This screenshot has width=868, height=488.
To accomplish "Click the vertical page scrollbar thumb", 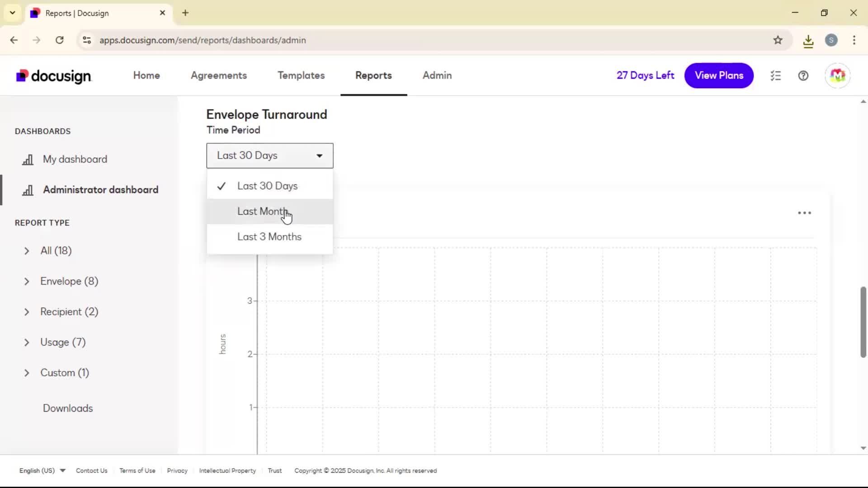I will coord(863,322).
